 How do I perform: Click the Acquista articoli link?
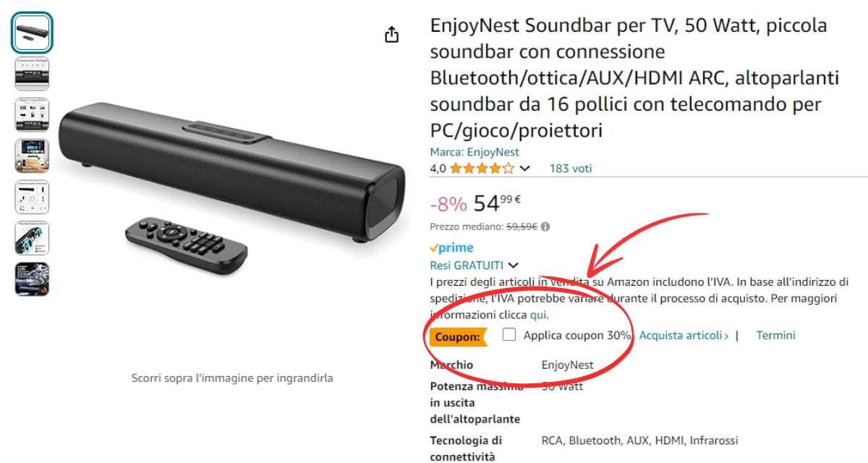(x=684, y=335)
